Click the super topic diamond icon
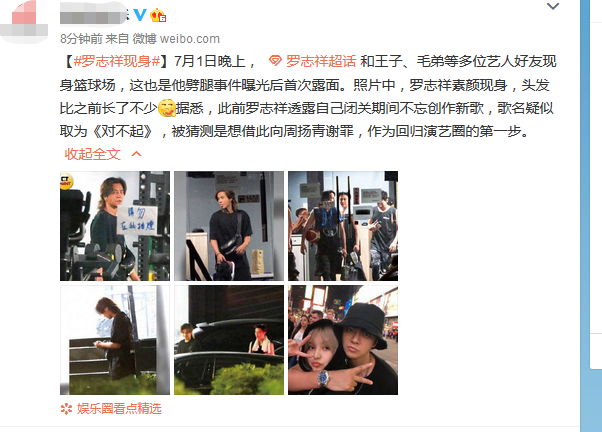 click(x=275, y=61)
